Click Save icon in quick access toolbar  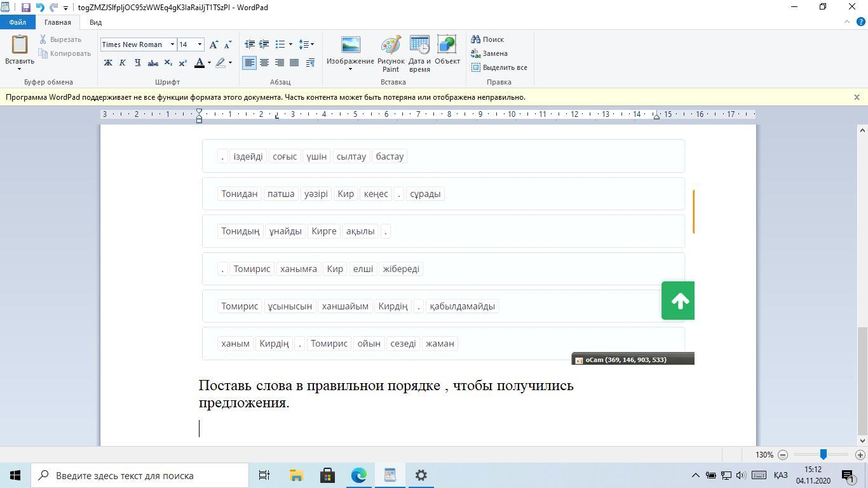[26, 8]
